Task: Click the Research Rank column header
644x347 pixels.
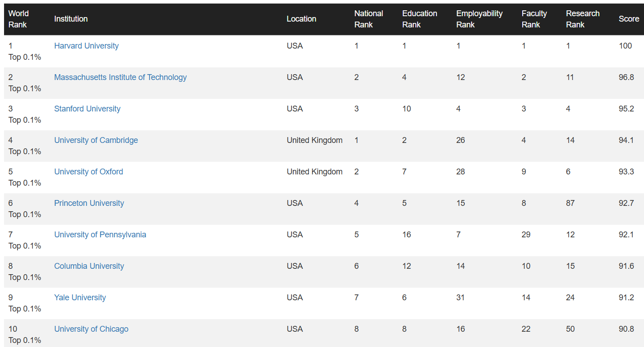Action: pyautogui.click(x=582, y=19)
